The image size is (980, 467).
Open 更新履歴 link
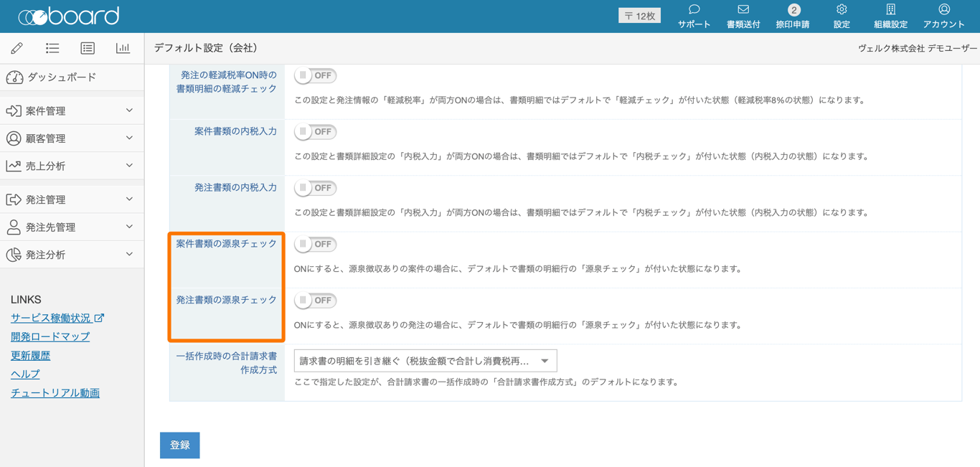point(31,355)
